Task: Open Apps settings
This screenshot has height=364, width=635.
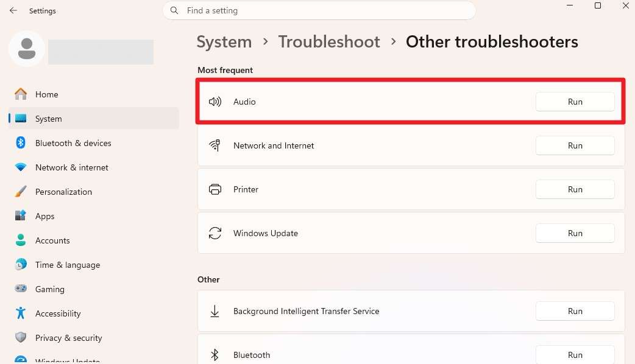Action: point(94,216)
